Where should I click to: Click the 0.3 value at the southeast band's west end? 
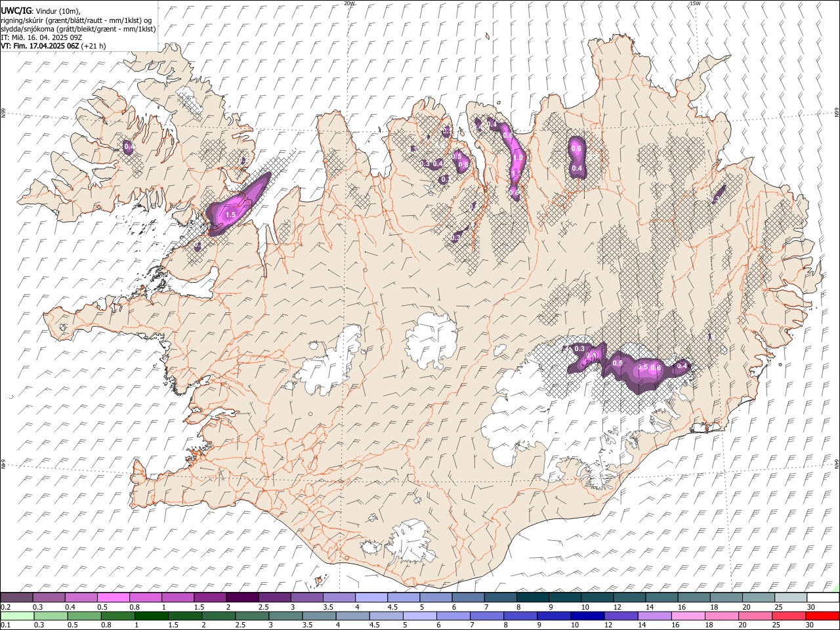579,348
